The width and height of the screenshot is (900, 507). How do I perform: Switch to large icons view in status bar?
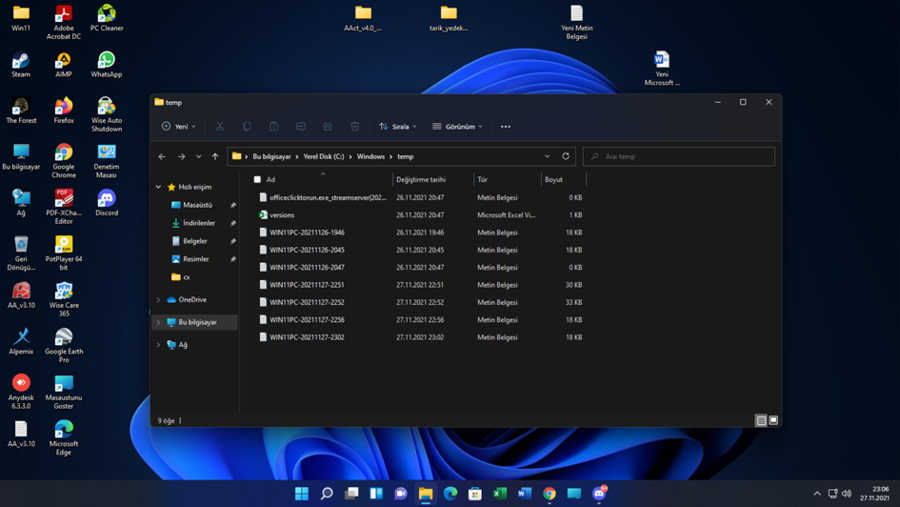773,421
